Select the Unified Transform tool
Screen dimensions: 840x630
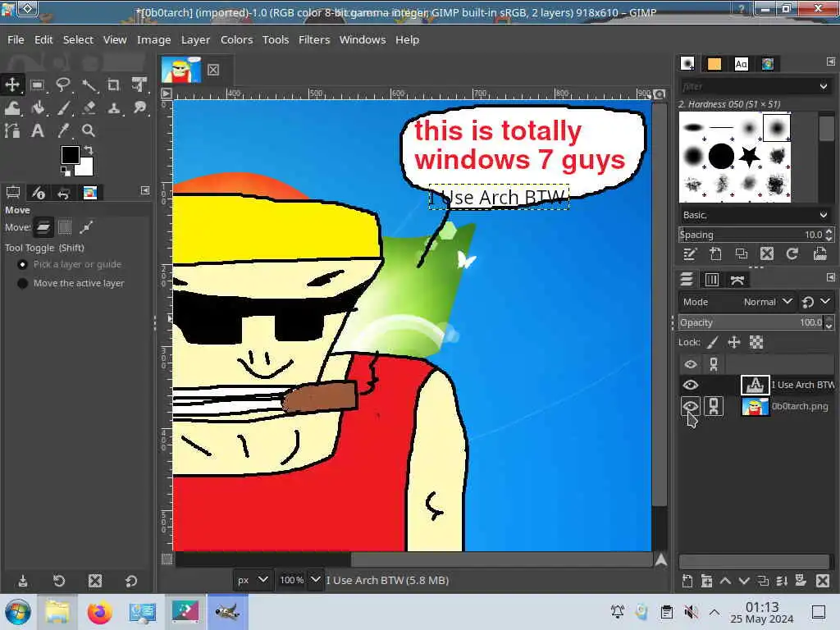point(139,84)
